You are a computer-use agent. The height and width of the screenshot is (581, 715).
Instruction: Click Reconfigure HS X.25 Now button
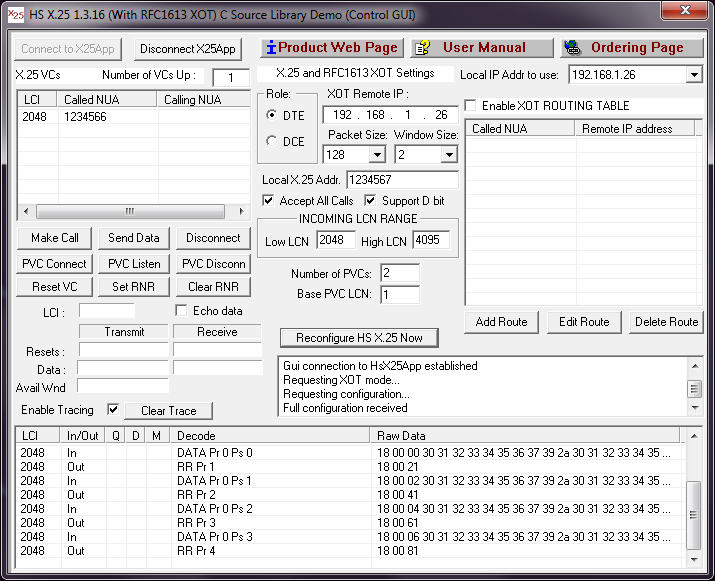(359, 338)
